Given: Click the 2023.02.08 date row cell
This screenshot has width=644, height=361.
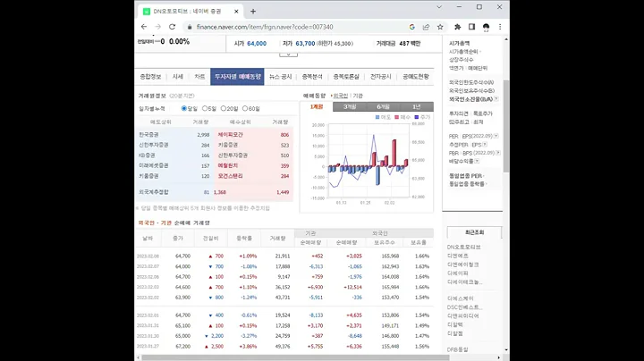Looking at the screenshot, I should click(148, 256).
